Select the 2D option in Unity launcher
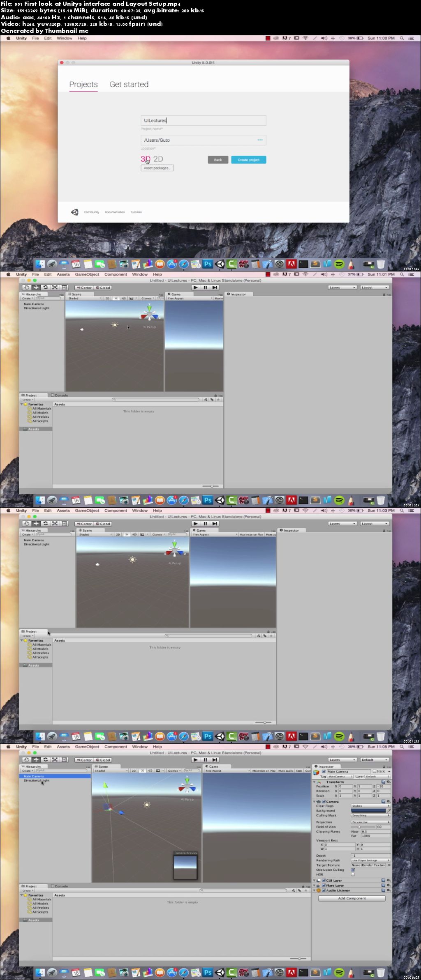 click(158, 159)
